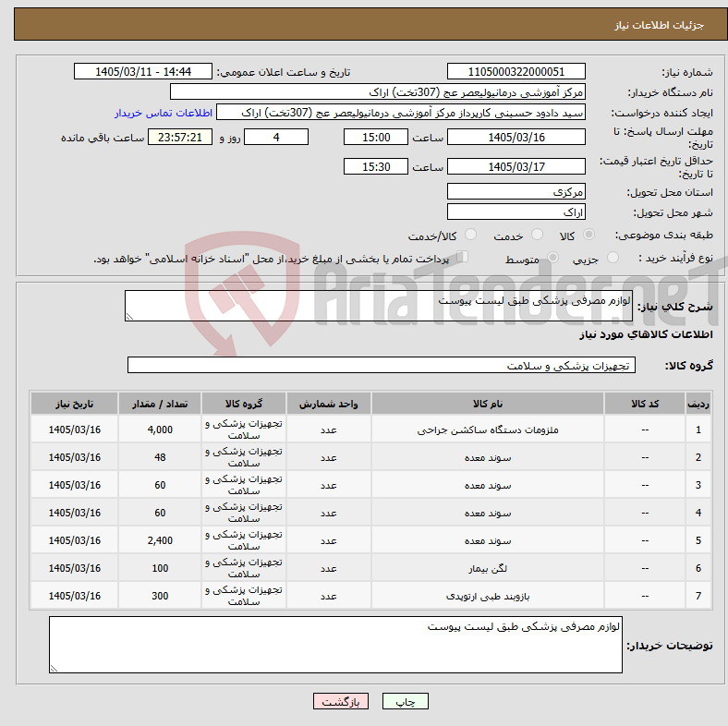Screen dimensions: 728x726
Task: Click the remaining days field showing 4
Action: pos(276,137)
